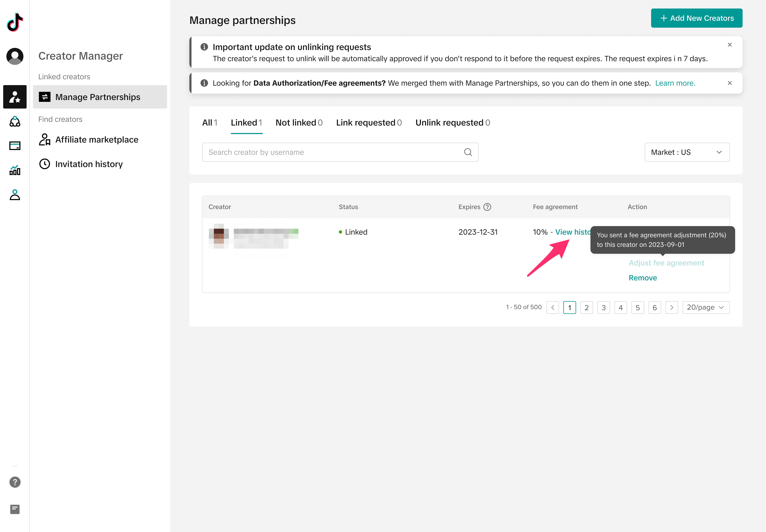Open the profile avatar in sidebar
Viewport: 766px width, 532px height.
[15, 56]
